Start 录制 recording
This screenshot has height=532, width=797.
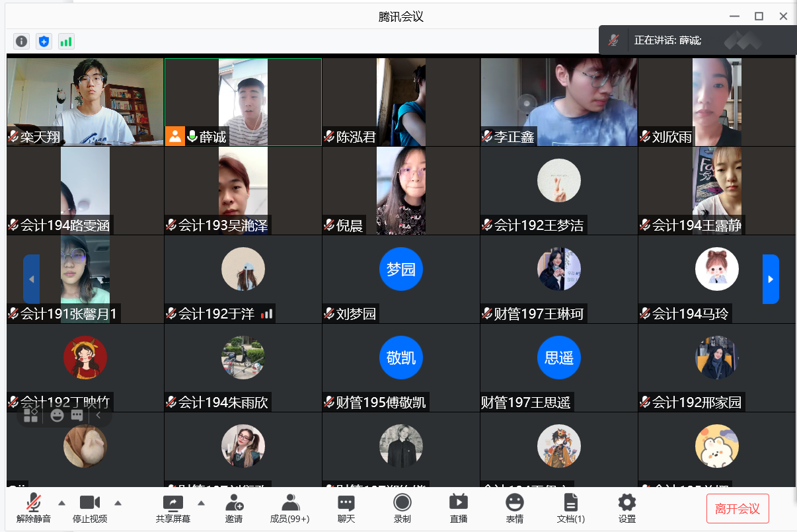pos(402,508)
